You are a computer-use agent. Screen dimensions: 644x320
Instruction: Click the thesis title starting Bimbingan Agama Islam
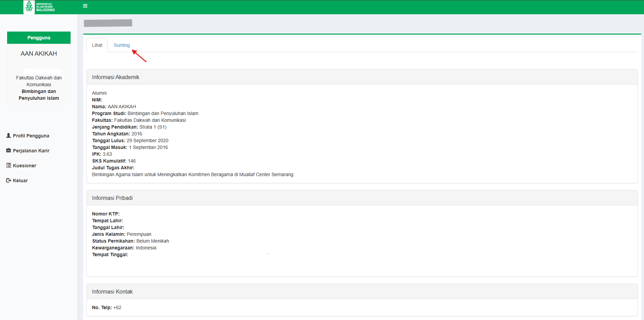coord(192,174)
